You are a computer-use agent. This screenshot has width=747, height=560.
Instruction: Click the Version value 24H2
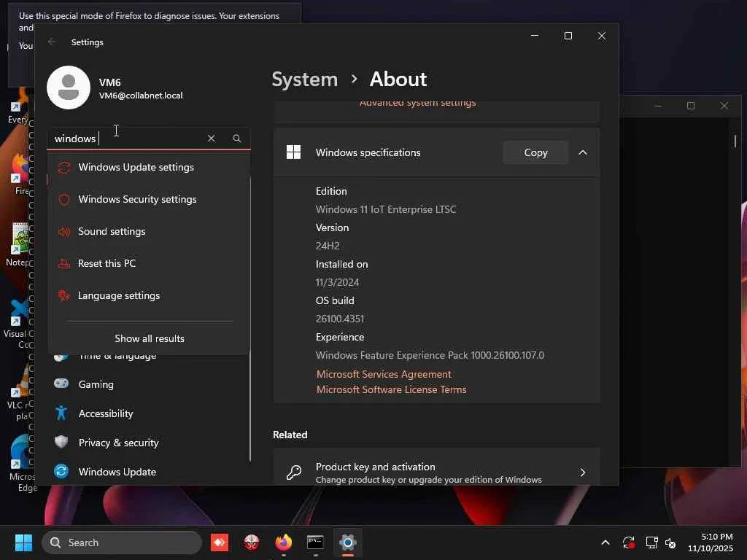[328, 246]
